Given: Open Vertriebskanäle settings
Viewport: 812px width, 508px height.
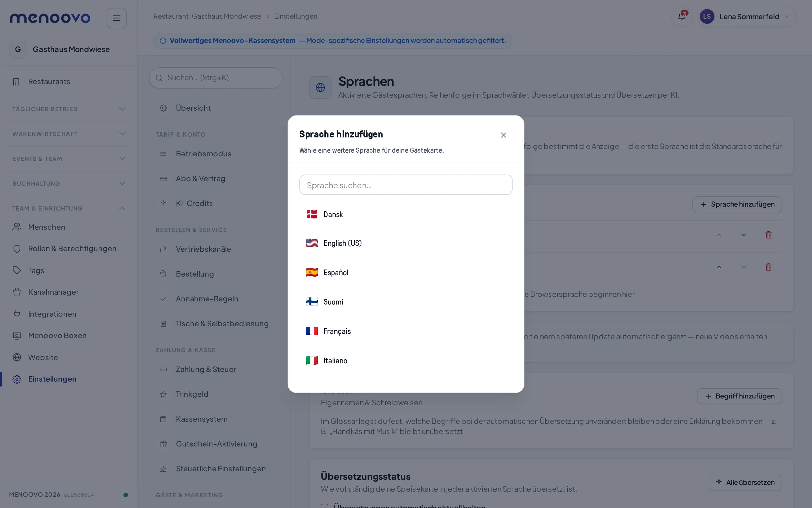Looking at the screenshot, I should click(215, 249).
